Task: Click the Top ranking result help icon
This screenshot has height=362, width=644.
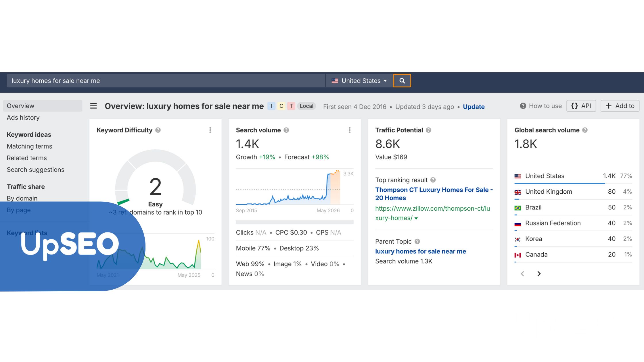Action: click(x=433, y=180)
